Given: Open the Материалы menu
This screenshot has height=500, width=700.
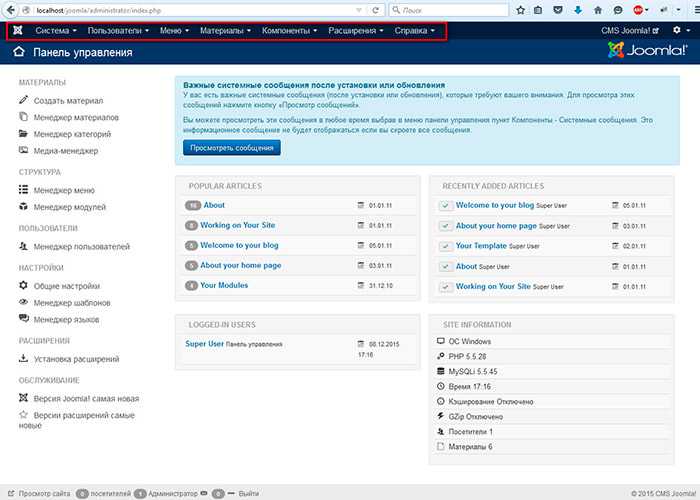Looking at the screenshot, I should pos(225,30).
